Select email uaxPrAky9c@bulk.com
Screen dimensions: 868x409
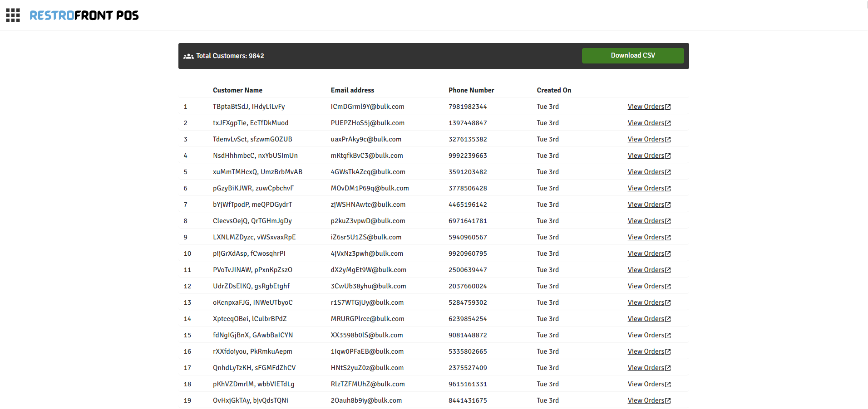[366, 139]
